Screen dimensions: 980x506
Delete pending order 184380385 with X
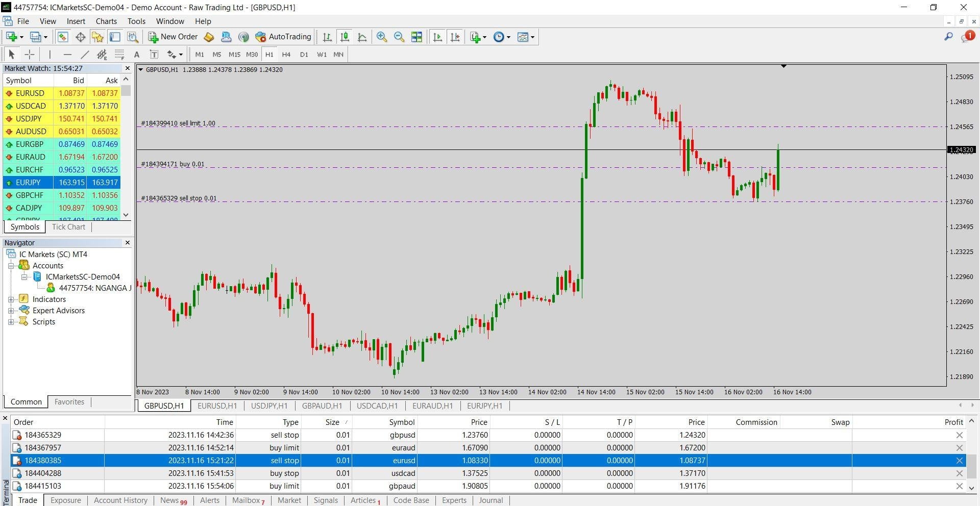(x=960, y=461)
